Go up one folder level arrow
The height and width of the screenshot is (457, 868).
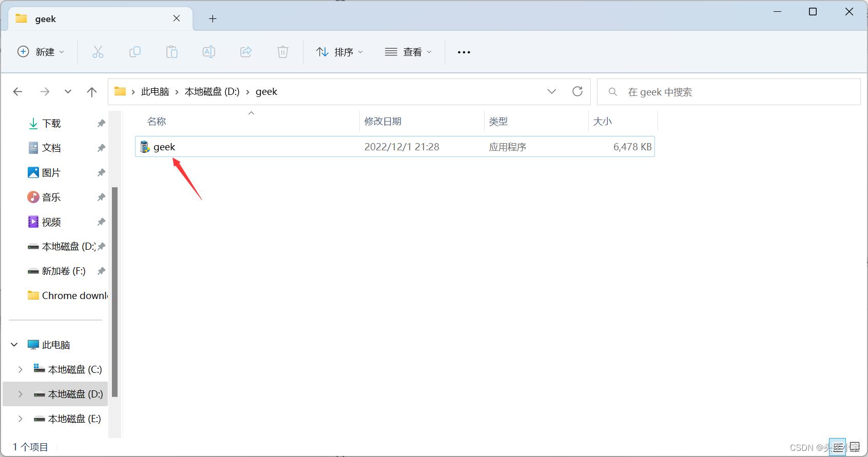pyautogui.click(x=92, y=92)
